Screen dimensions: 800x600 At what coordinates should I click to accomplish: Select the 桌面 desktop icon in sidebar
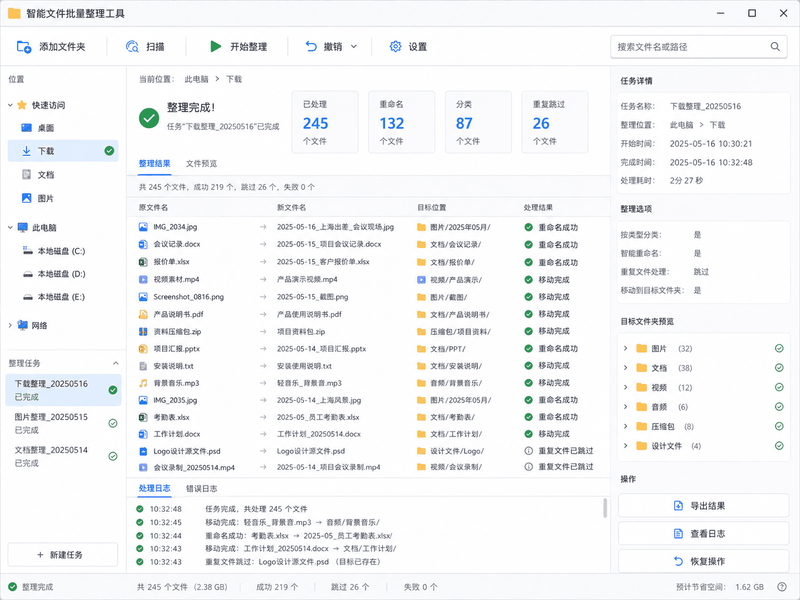click(x=27, y=128)
